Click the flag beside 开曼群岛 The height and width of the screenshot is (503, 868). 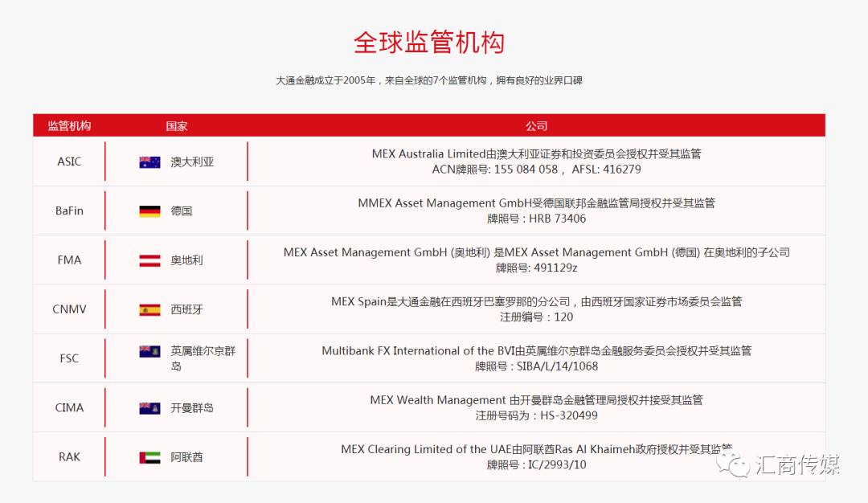pos(149,408)
